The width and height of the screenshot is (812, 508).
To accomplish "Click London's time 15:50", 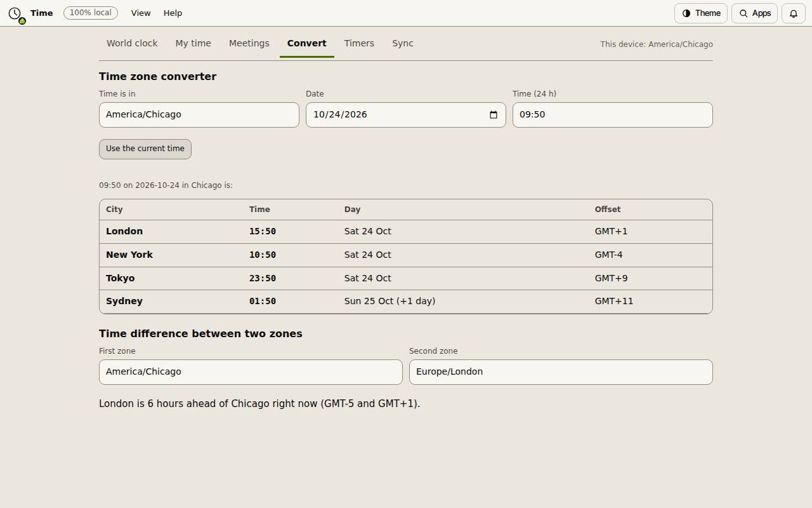I will coord(263,232).
